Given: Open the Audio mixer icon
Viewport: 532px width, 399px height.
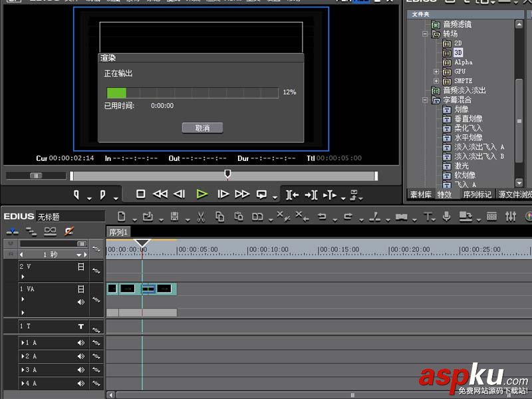Looking at the screenshot, I should point(511,217).
